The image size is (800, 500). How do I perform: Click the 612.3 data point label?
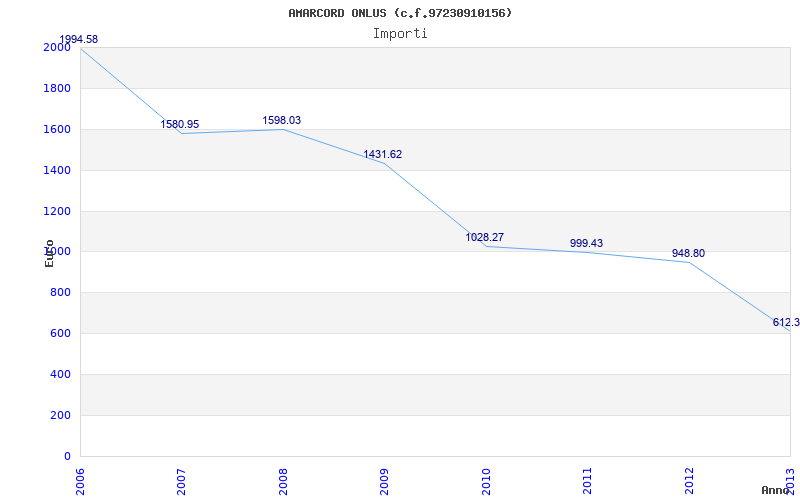coord(785,322)
